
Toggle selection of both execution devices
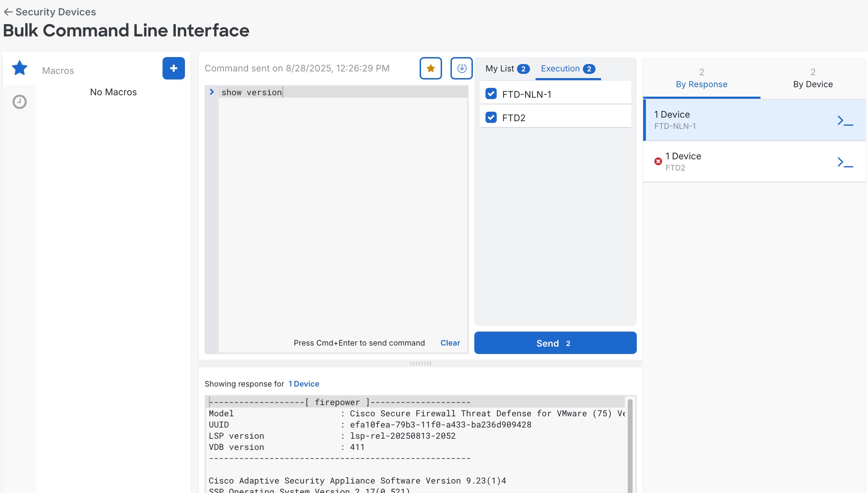click(568, 69)
